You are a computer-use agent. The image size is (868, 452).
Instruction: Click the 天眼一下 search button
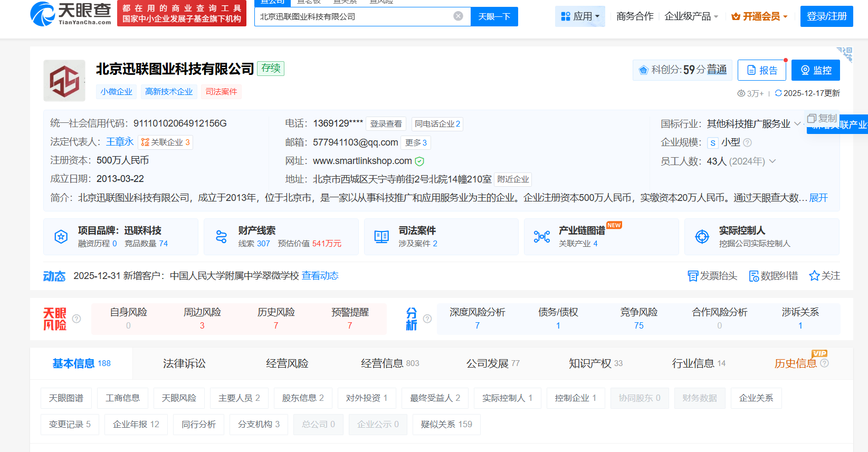494,16
